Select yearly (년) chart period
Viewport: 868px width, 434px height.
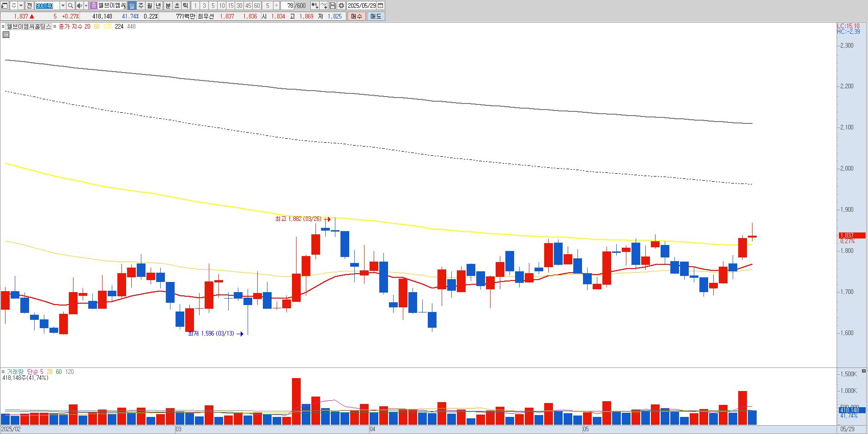(x=158, y=6)
